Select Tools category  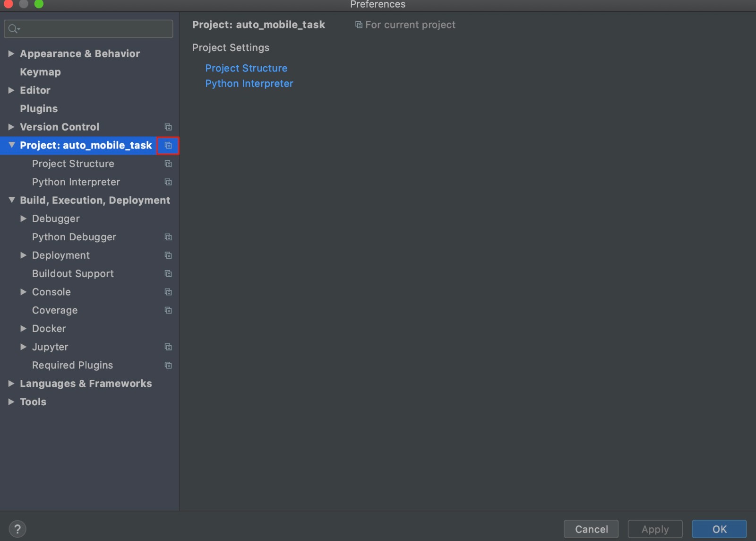point(33,402)
